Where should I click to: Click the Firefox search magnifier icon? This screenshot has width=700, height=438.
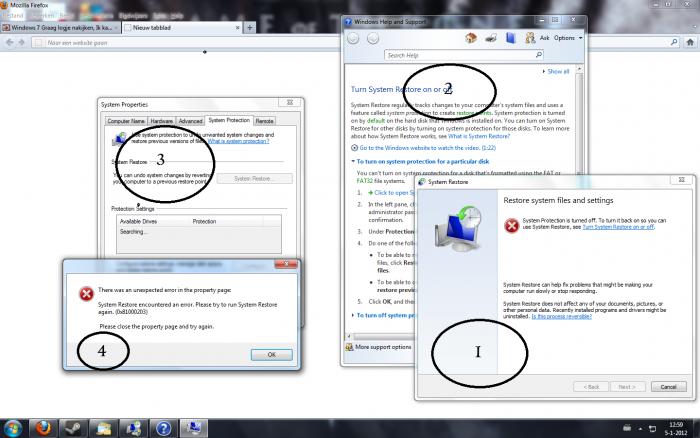pos(674,42)
